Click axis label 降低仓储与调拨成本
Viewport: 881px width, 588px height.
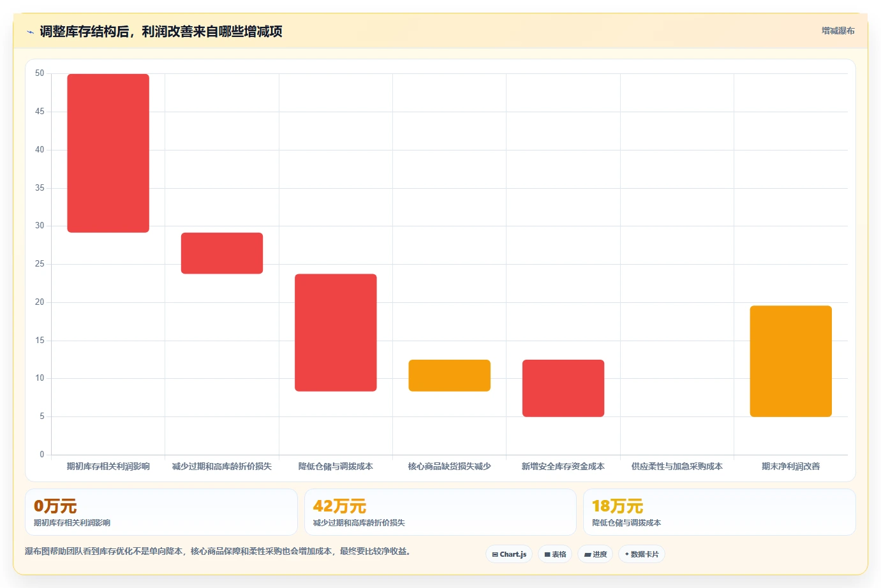click(x=336, y=466)
